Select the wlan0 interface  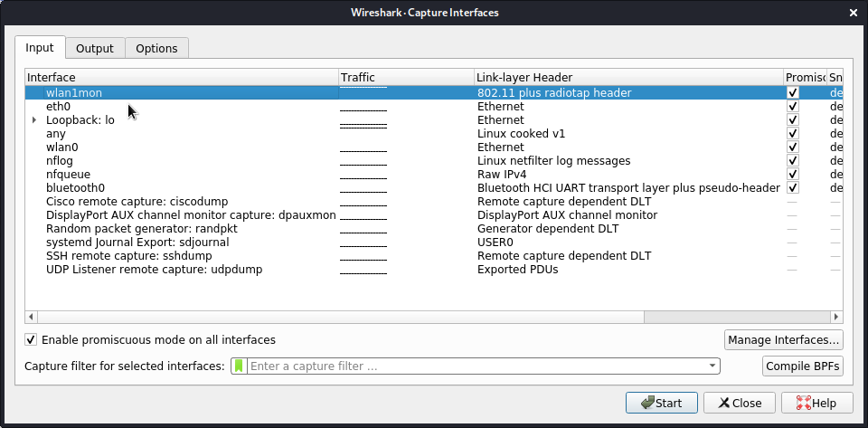click(62, 147)
